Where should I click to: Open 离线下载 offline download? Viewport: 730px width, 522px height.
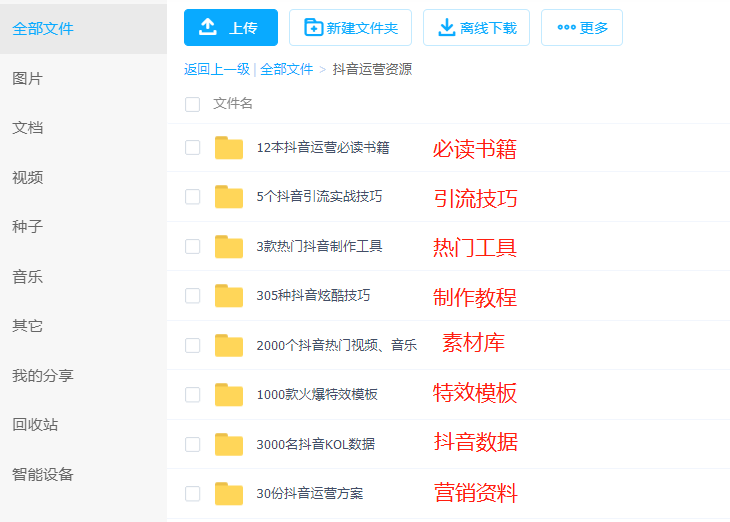pyautogui.click(x=476, y=27)
